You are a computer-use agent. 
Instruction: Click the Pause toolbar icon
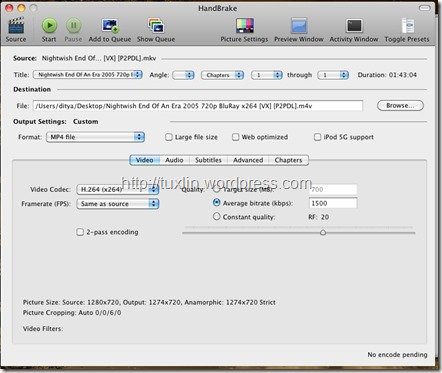pyautogui.click(x=73, y=25)
